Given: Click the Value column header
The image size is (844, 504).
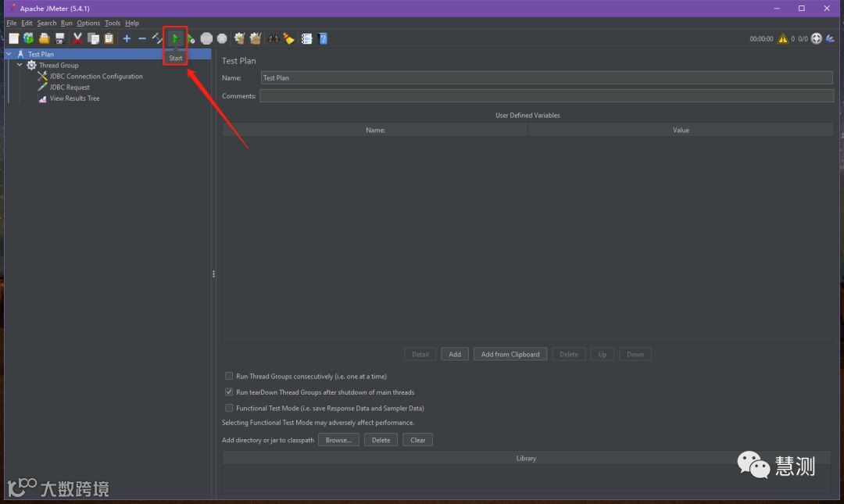Looking at the screenshot, I should 681,130.
